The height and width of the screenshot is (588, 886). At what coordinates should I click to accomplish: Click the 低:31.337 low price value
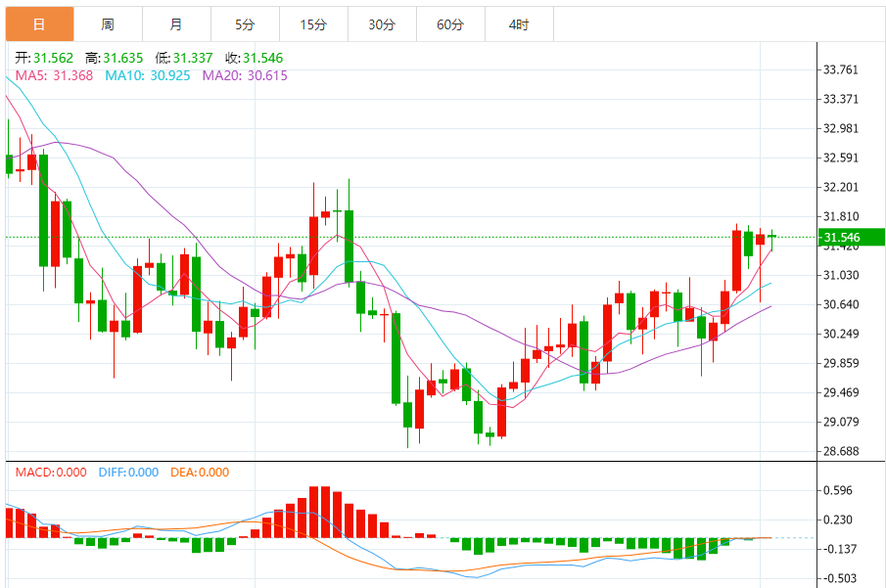pyautogui.click(x=184, y=58)
